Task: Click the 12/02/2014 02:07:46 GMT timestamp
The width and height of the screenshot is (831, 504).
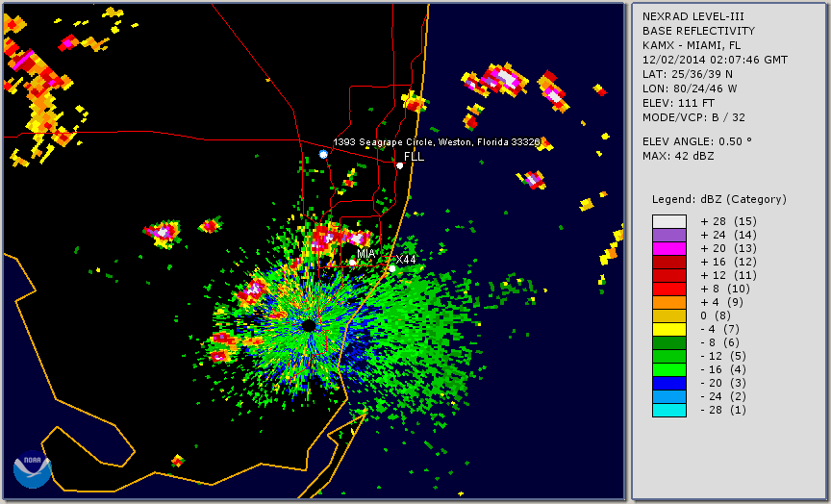Action: (x=715, y=60)
